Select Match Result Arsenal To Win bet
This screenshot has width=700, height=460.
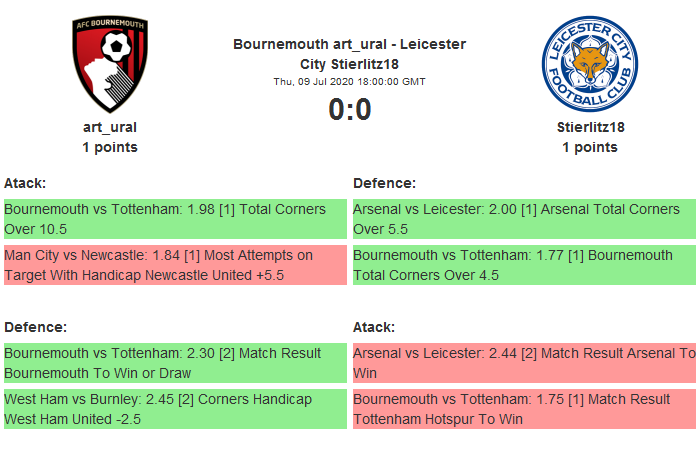523,363
